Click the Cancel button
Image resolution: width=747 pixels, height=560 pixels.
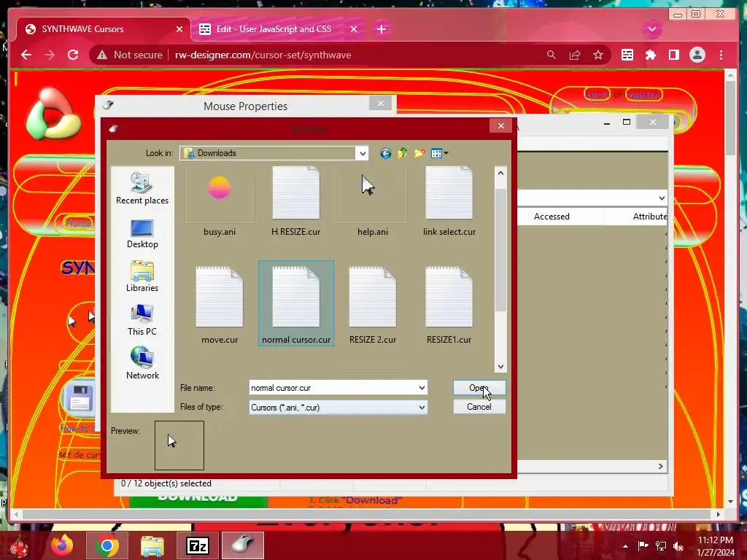[479, 407]
